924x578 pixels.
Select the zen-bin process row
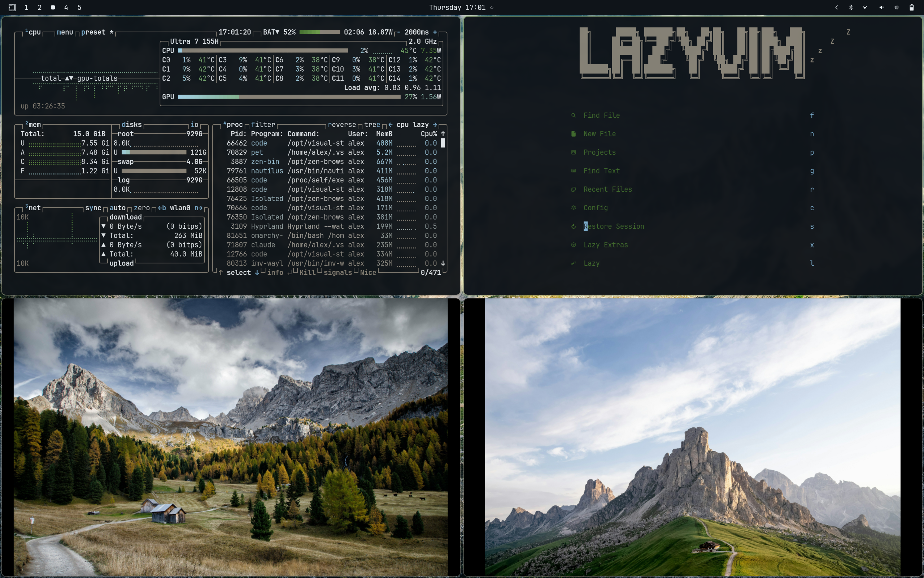tap(331, 162)
